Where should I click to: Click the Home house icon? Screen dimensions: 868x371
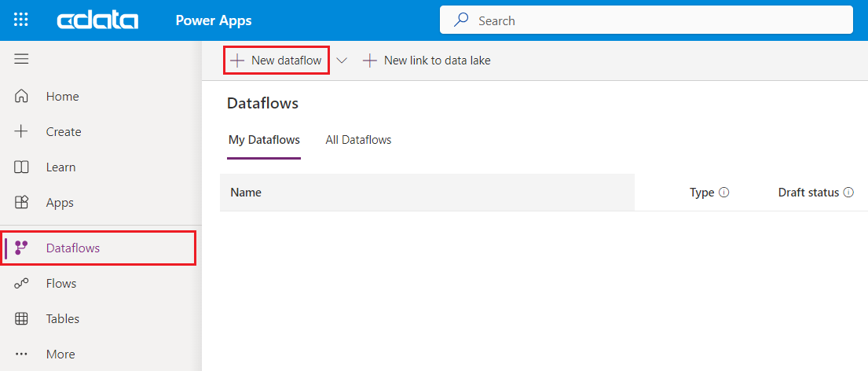point(22,97)
